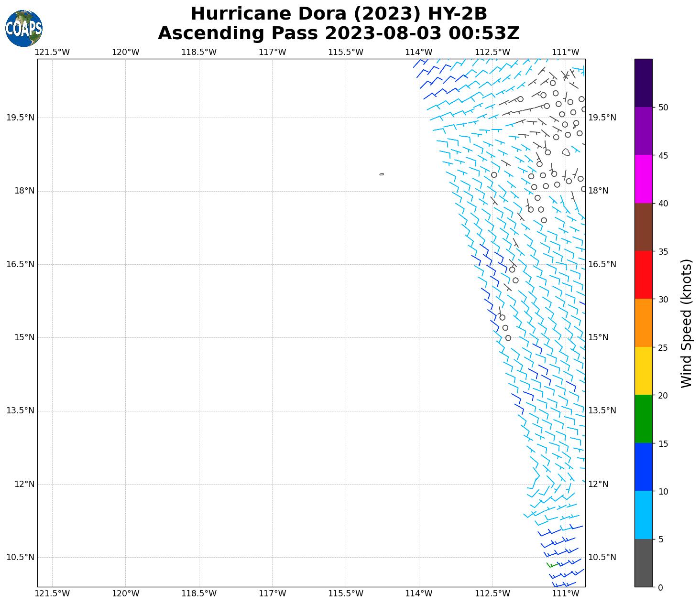Click the COAPS globe logo
Image resolution: width=700 pixels, height=604 pixels.
click(x=24, y=28)
